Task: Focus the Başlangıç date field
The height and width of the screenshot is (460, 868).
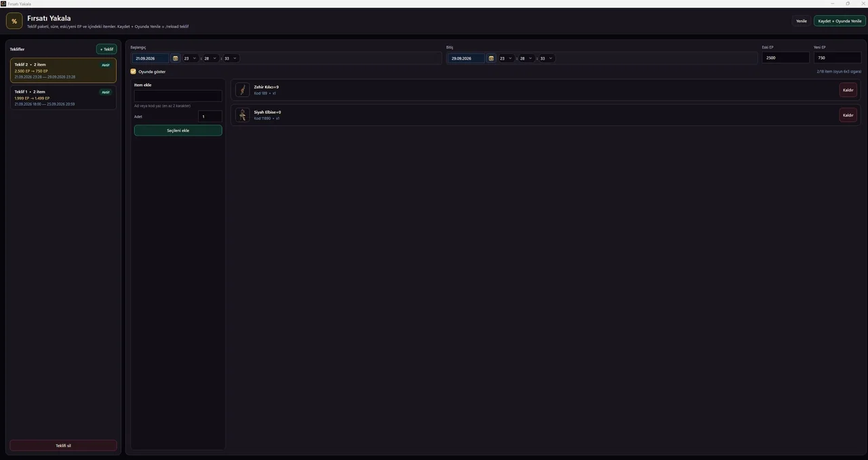Action: [151, 58]
